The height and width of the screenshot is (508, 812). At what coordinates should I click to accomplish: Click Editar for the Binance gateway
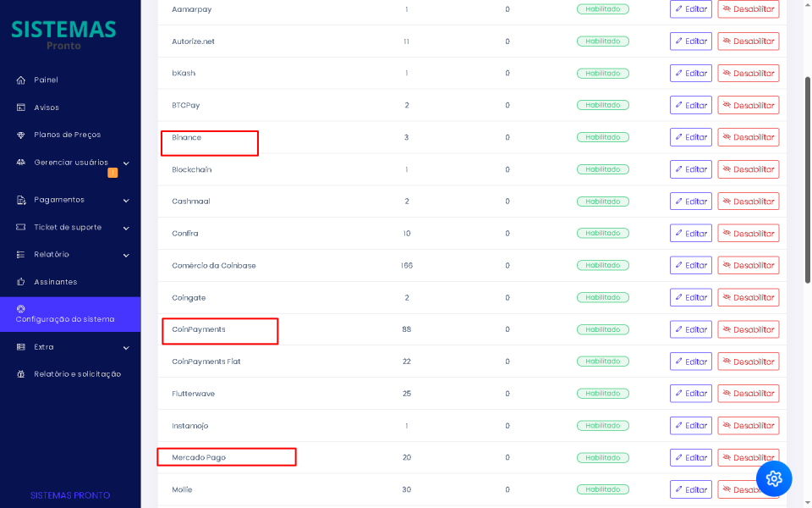(x=690, y=136)
